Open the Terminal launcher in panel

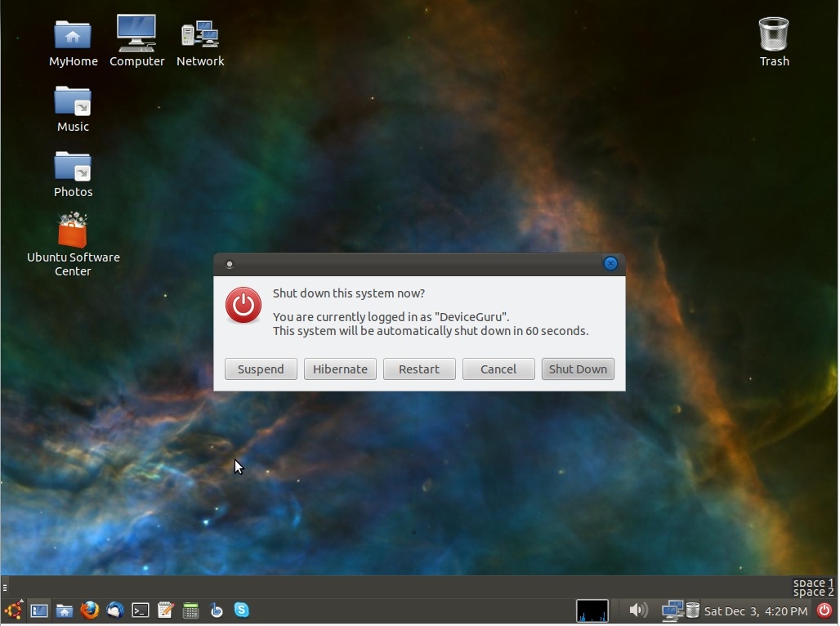pos(141,610)
